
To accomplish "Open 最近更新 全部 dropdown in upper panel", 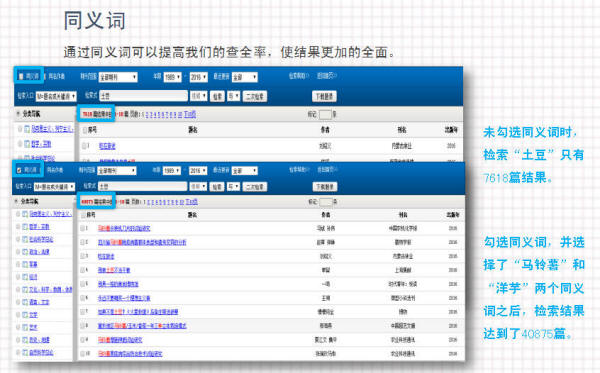I will pos(245,77).
